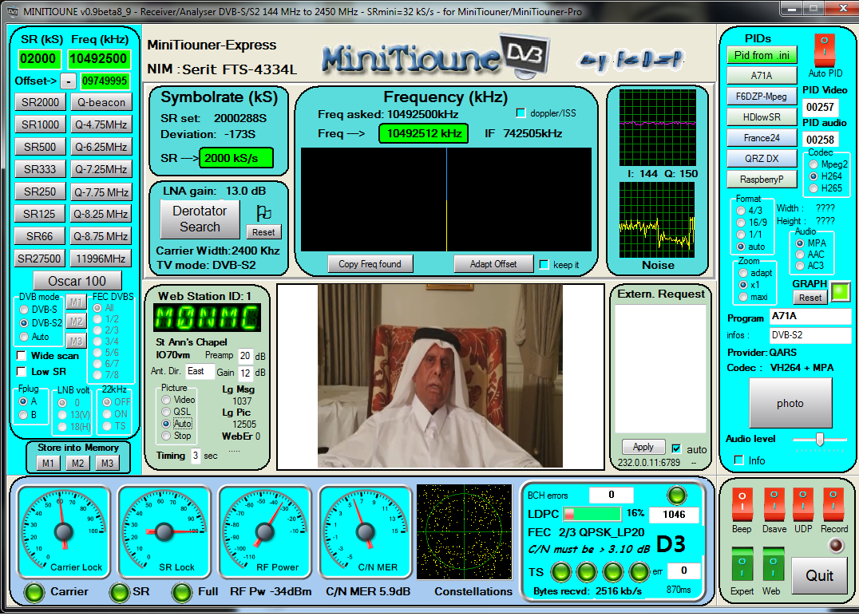Click Apply in Extern. Request panel

643,447
